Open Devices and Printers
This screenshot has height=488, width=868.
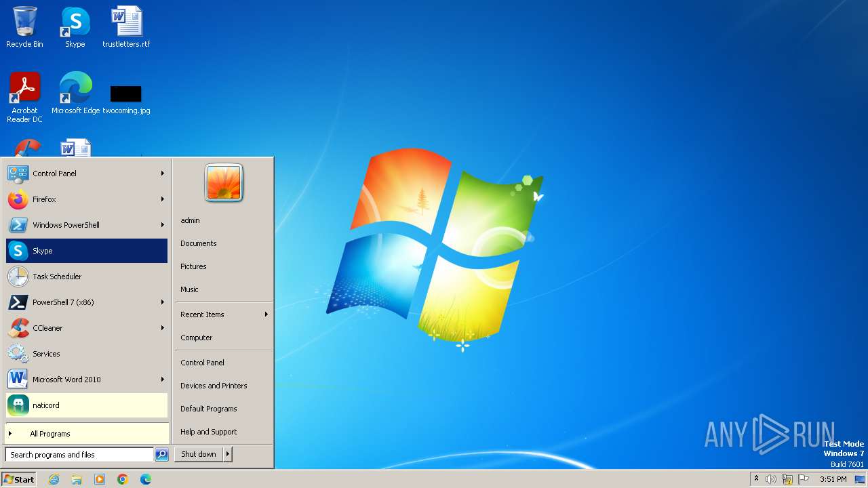[224, 386]
